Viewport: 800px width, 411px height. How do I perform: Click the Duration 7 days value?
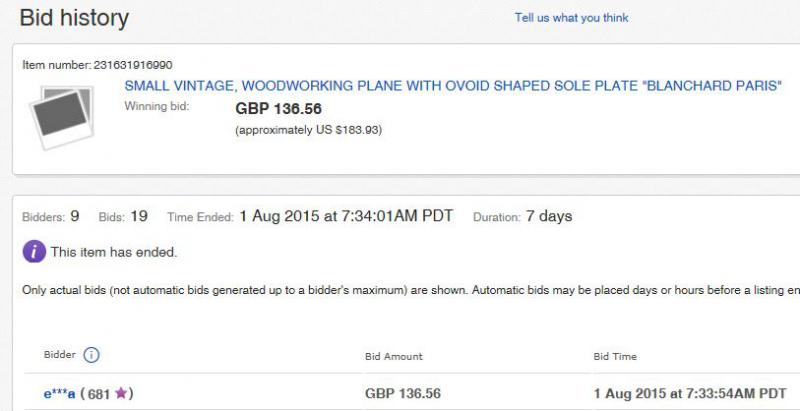click(549, 216)
